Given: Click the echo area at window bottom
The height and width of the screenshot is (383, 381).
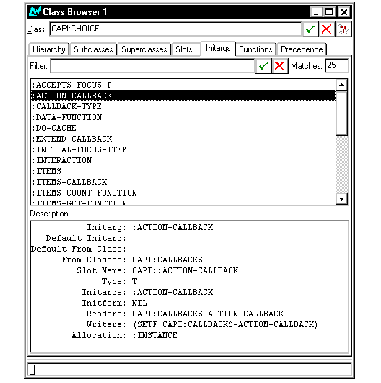Looking at the screenshot, I should pyautogui.click(x=189, y=370).
